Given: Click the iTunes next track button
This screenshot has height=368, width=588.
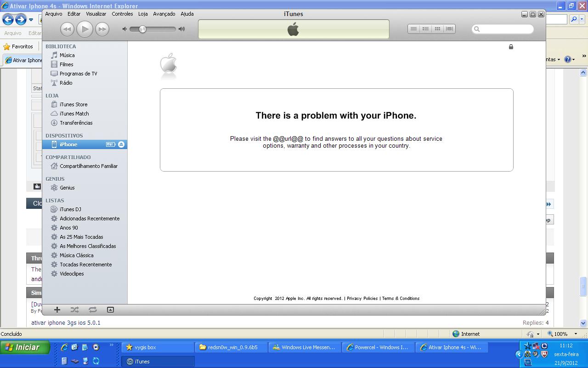Looking at the screenshot, I should coord(102,29).
